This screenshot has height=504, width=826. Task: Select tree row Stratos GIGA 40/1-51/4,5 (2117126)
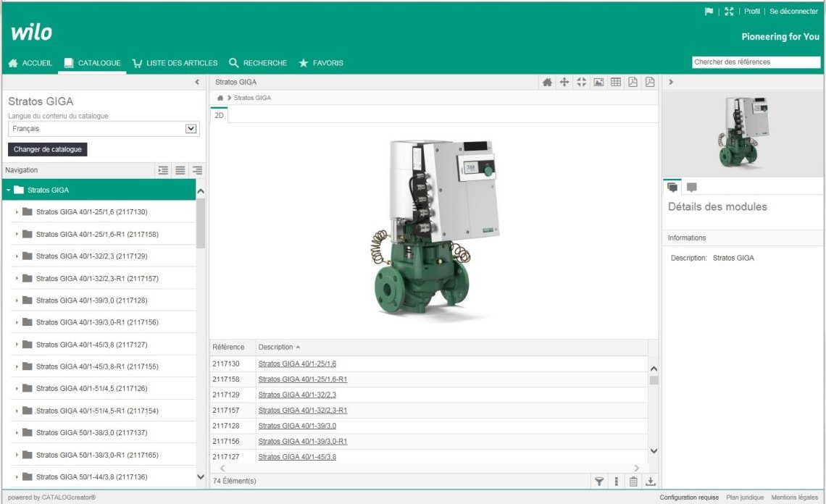(x=103, y=389)
